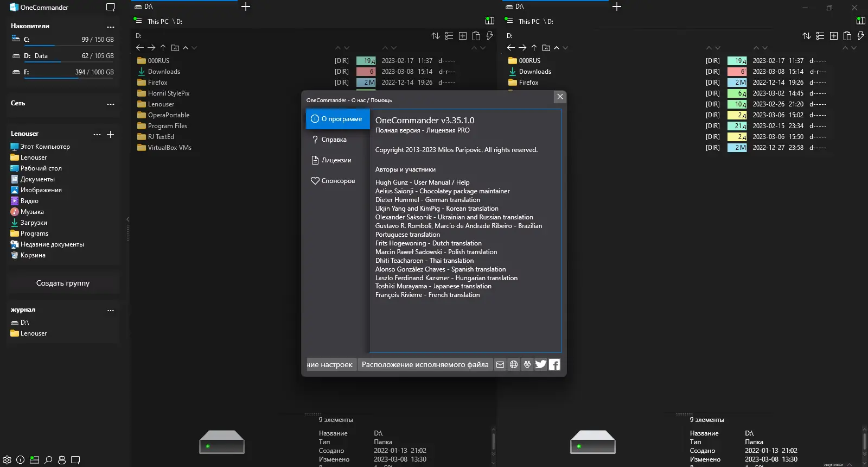Click 'Расположение исполняемого файла' button
This screenshot has height=467, width=868.
425,364
